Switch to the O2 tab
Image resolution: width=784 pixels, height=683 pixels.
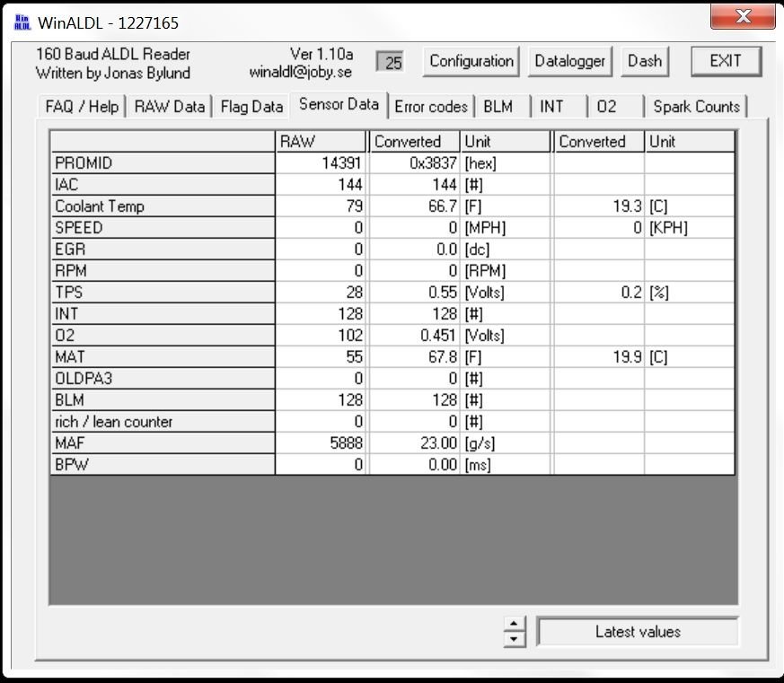click(607, 107)
